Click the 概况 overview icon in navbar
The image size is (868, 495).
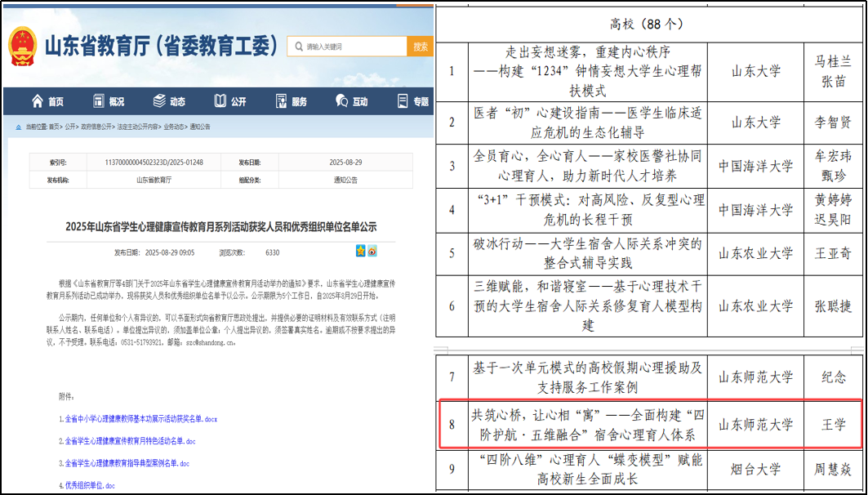point(97,101)
